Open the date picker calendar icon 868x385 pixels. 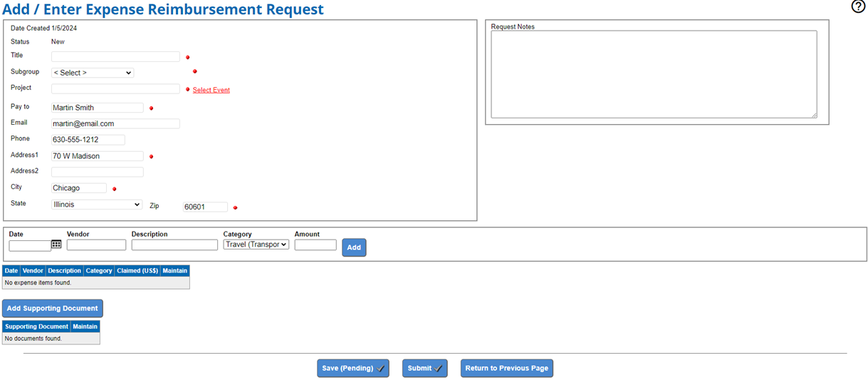(x=56, y=244)
